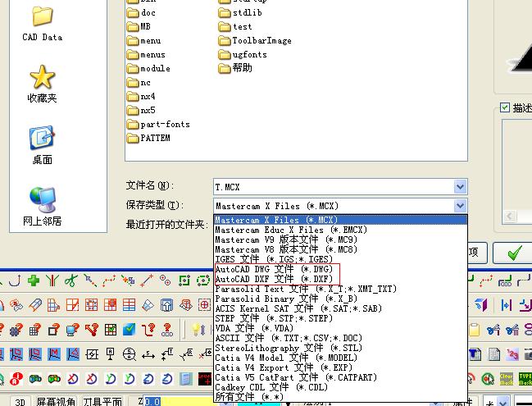
Task: Click the green scissors trim icon
Action: [71, 281]
